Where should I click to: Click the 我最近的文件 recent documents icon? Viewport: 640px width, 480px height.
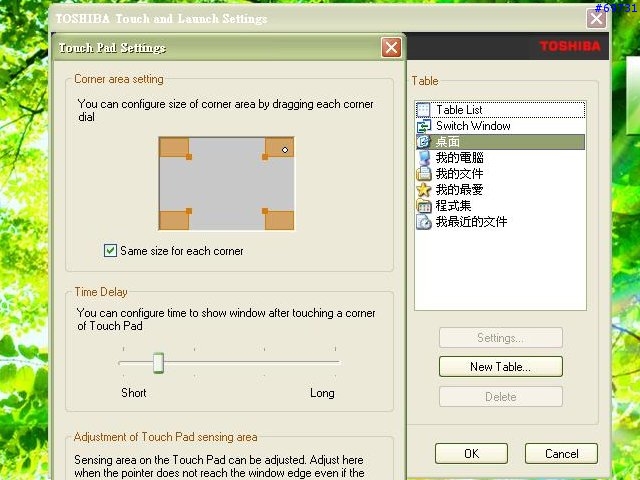pyautogui.click(x=423, y=222)
